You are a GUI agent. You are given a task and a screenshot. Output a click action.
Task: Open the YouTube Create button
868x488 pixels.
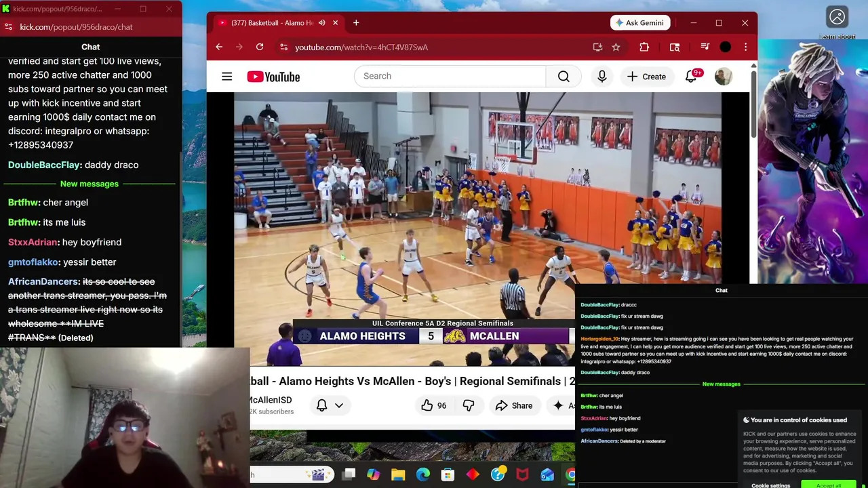pos(646,77)
